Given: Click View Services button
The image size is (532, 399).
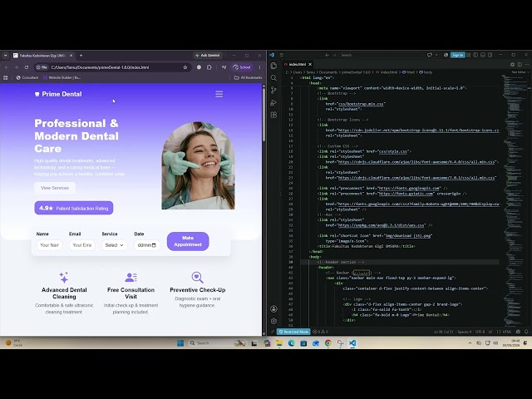Looking at the screenshot, I should pos(55,188).
